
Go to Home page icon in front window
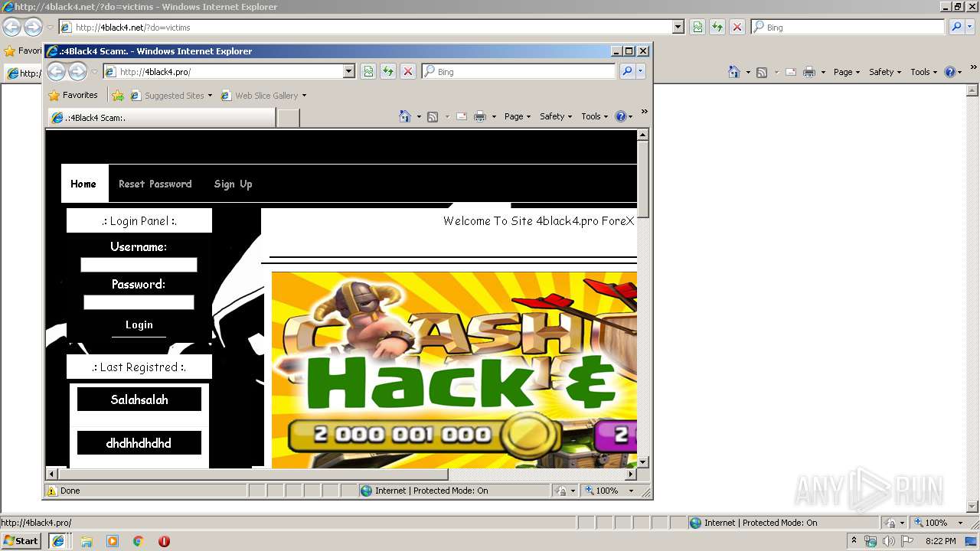(405, 116)
